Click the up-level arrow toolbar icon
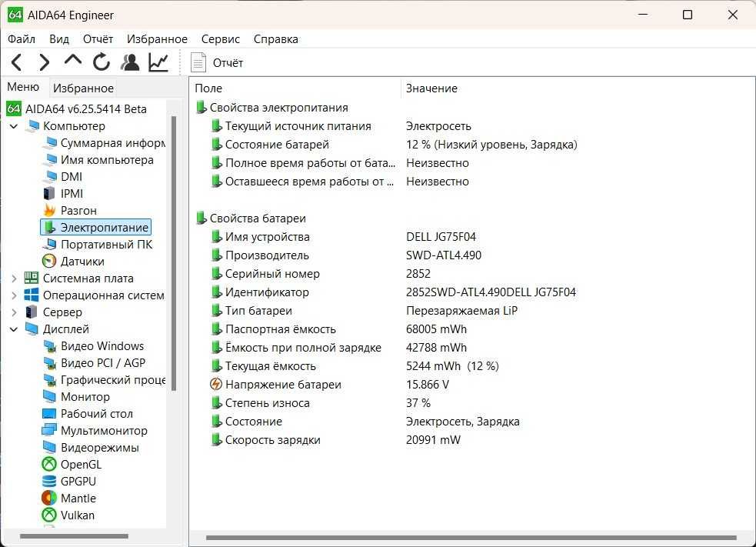The width and height of the screenshot is (756, 547). 73,62
